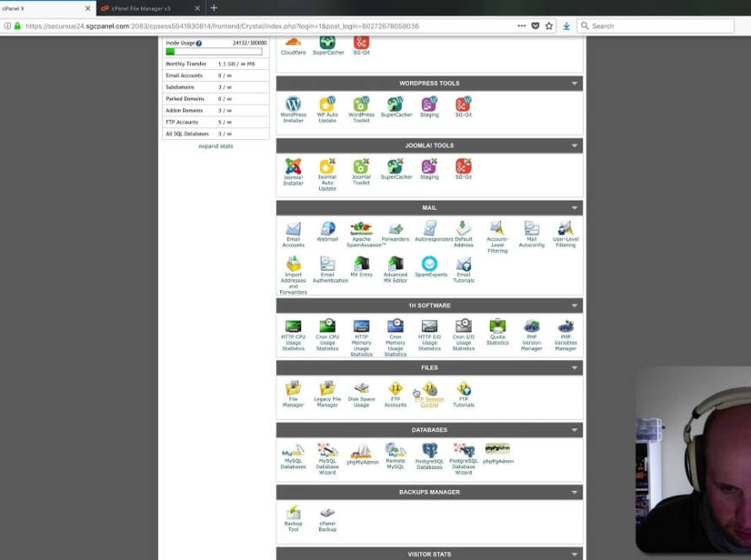Click the Inode Usage progress bar

(x=213, y=51)
